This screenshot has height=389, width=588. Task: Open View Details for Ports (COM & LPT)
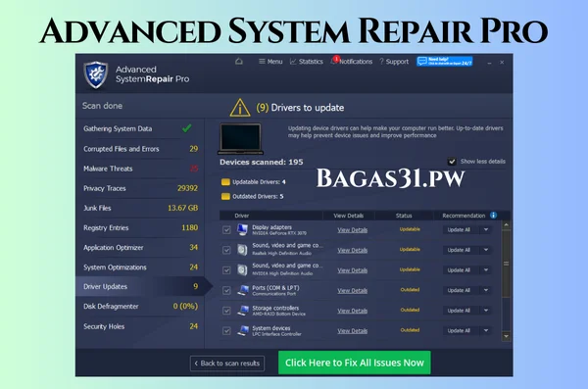352,291
